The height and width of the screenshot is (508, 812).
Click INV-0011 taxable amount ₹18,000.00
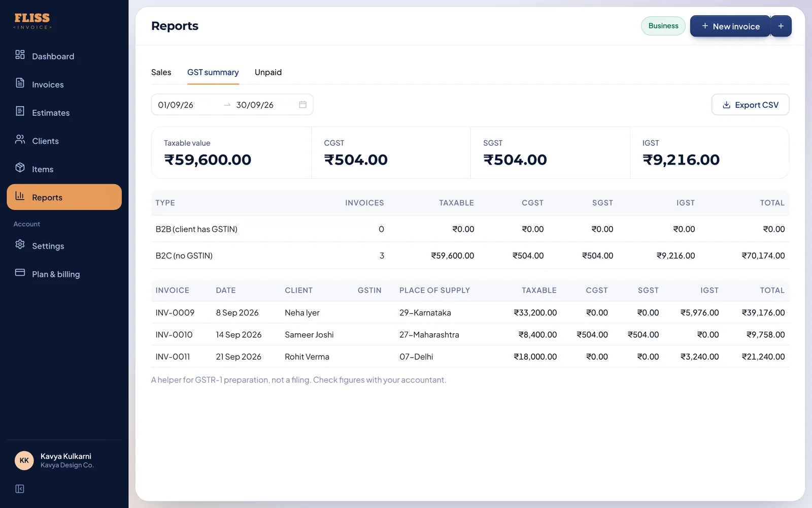(x=535, y=357)
